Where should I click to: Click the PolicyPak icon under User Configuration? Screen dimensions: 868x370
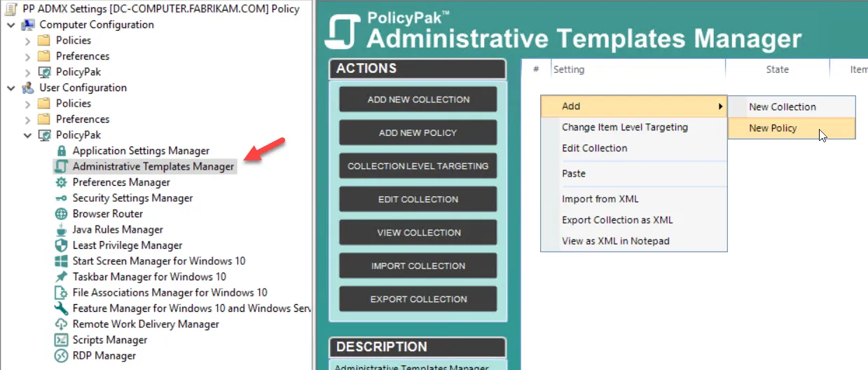click(x=44, y=135)
